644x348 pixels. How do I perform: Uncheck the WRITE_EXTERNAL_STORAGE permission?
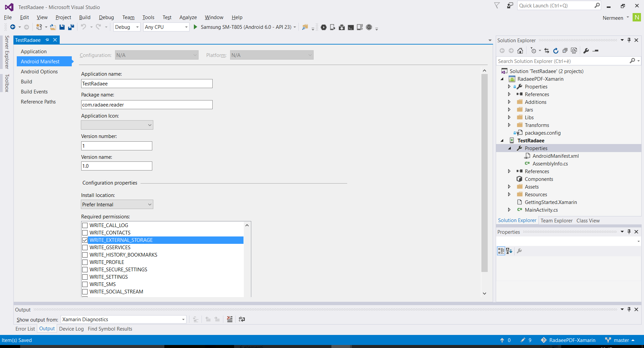click(x=85, y=240)
